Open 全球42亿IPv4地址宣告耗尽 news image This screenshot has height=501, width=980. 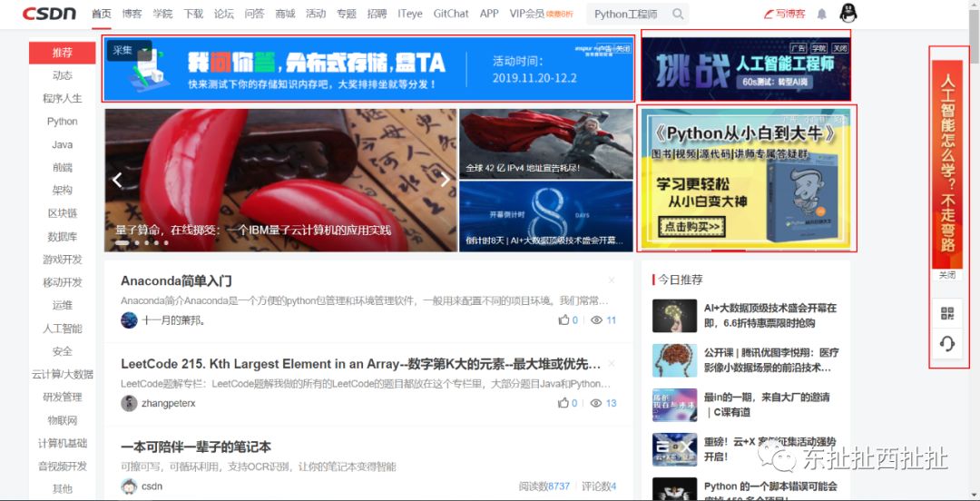click(x=545, y=144)
